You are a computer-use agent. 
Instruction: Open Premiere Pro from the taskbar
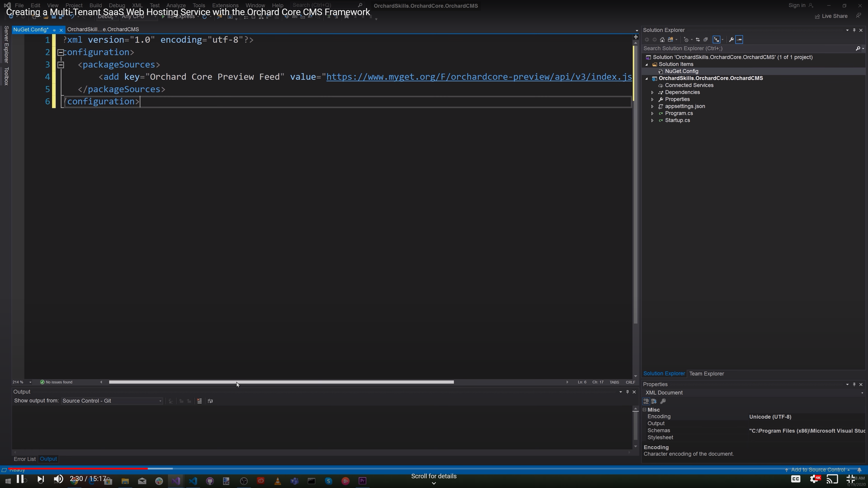point(363,481)
